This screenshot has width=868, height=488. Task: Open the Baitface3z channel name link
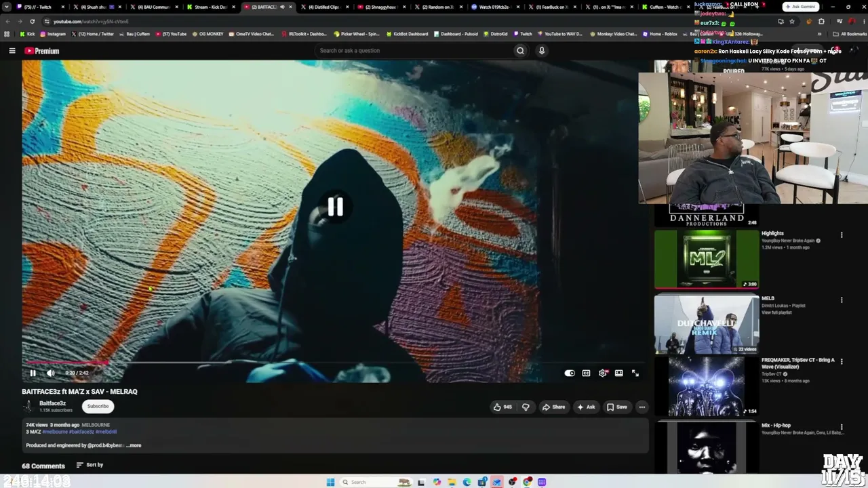click(x=52, y=403)
